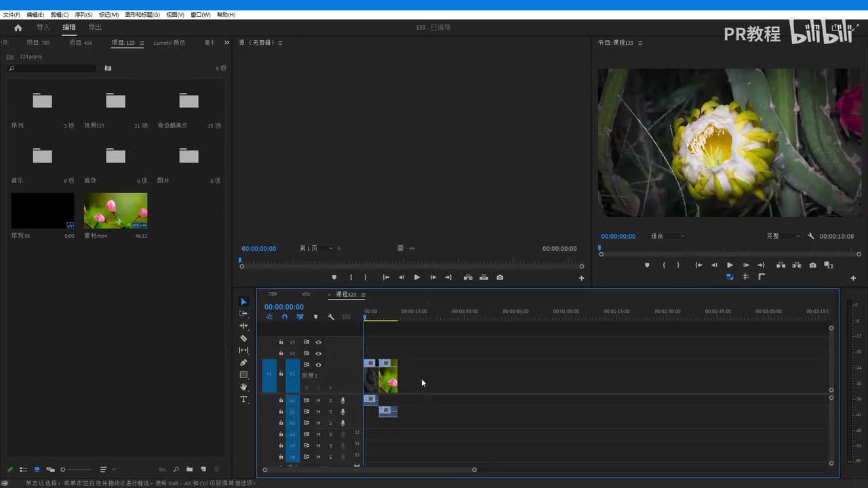This screenshot has width=868, height=488.
Task: Mute audio track A1 with M button
Action: [318, 401]
